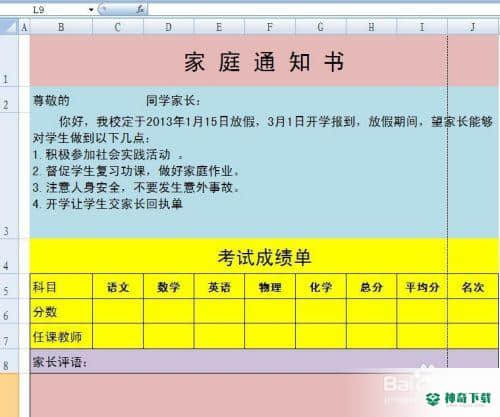The height and width of the screenshot is (417, 500).
Task: Click the 总分 header cell
Action: point(371,286)
